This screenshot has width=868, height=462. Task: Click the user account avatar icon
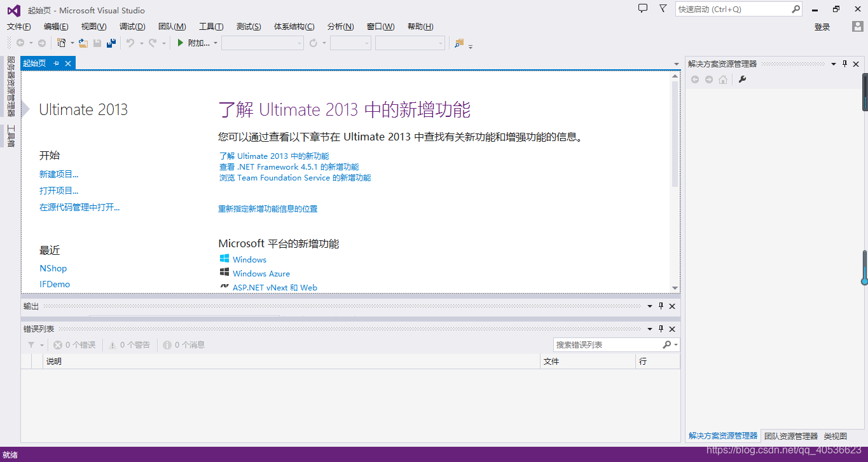click(x=857, y=27)
